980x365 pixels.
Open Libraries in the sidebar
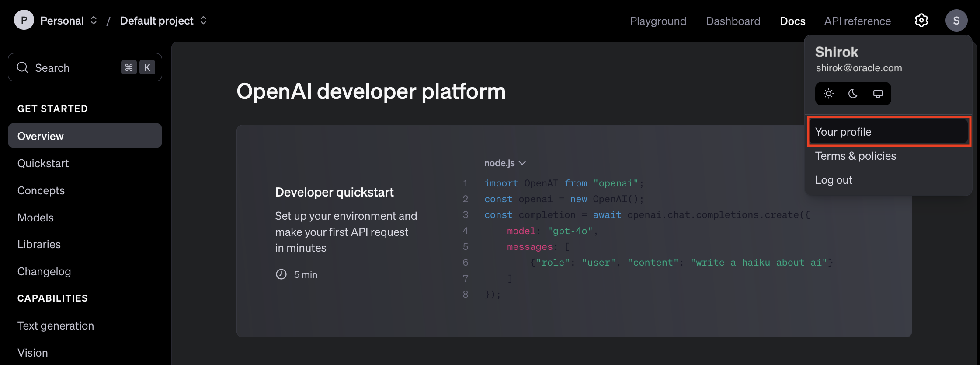(39, 244)
